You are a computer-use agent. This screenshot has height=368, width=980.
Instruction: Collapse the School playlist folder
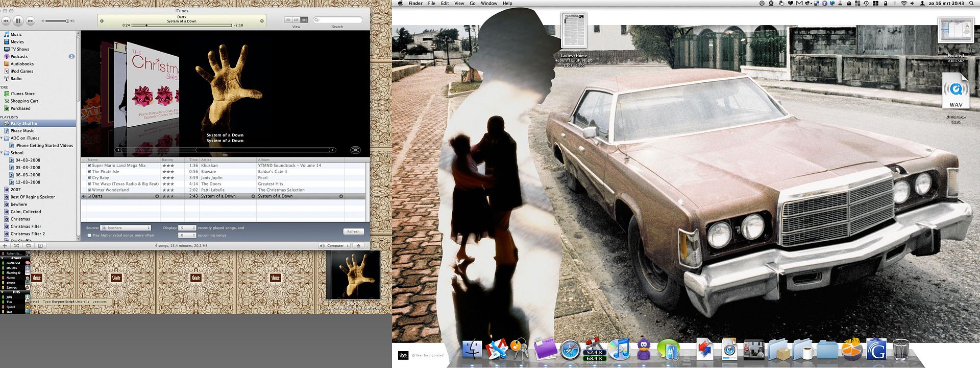pos(2,153)
